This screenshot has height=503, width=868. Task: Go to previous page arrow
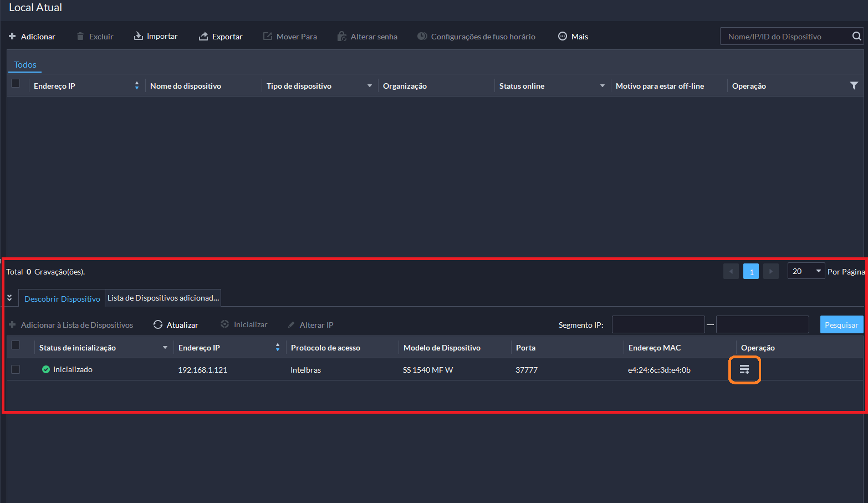[731, 271]
